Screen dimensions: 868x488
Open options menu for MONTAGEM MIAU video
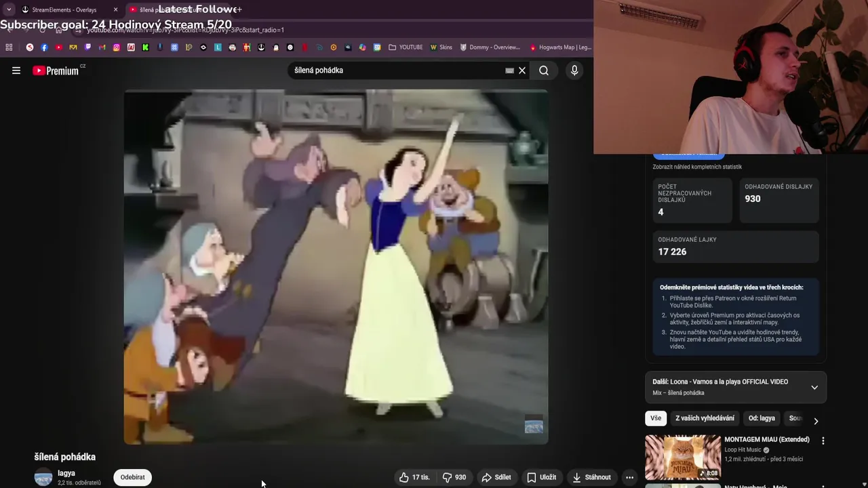(823, 441)
